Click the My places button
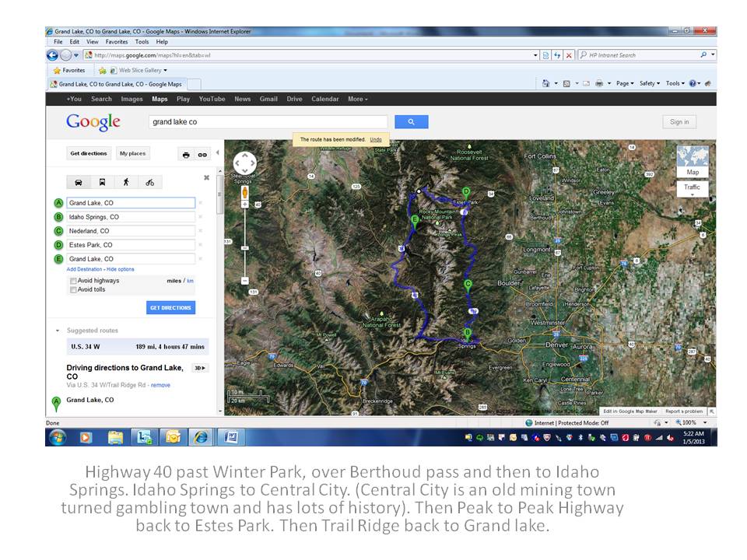 [x=132, y=153]
